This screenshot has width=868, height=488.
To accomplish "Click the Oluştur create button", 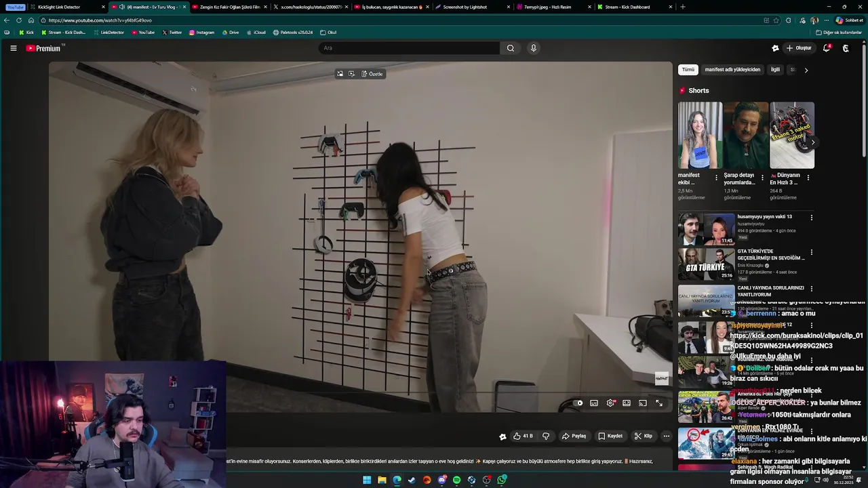I will pyautogui.click(x=799, y=48).
